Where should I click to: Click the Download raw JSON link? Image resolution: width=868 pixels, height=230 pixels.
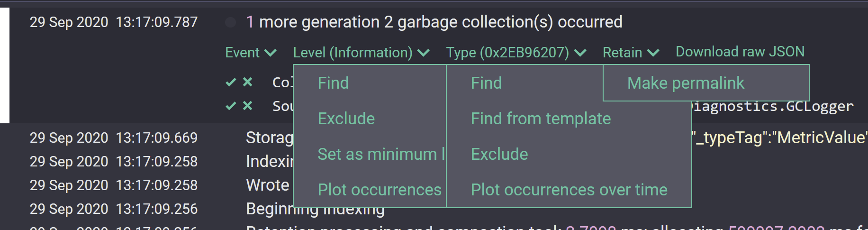[x=740, y=52]
